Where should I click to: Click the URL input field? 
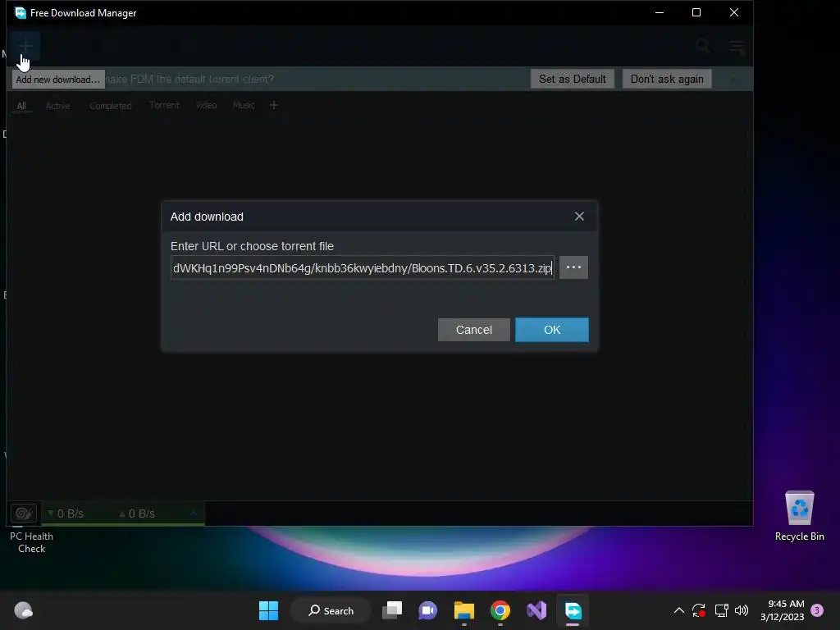click(x=362, y=267)
